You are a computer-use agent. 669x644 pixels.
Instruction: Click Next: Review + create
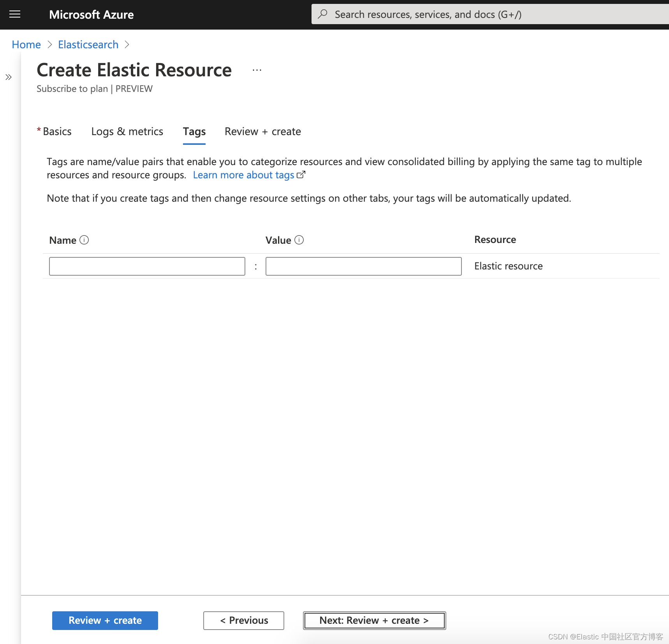click(374, 620)
